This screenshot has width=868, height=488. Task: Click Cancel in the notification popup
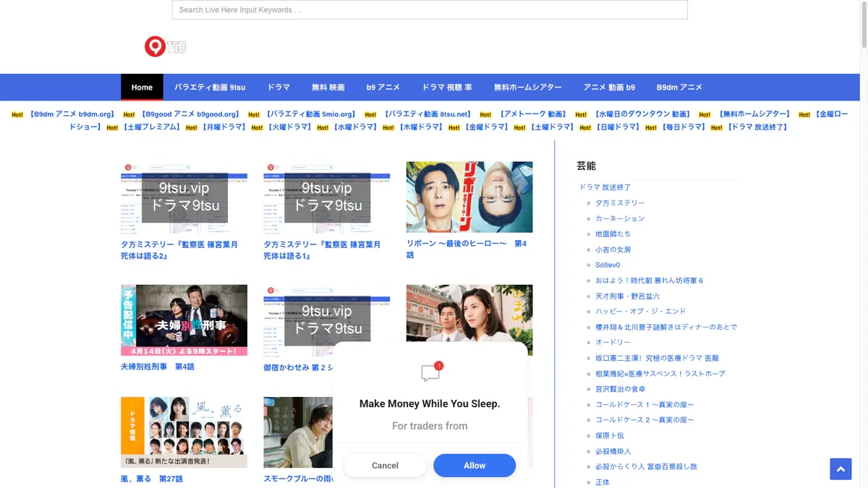tap(385, 466)
